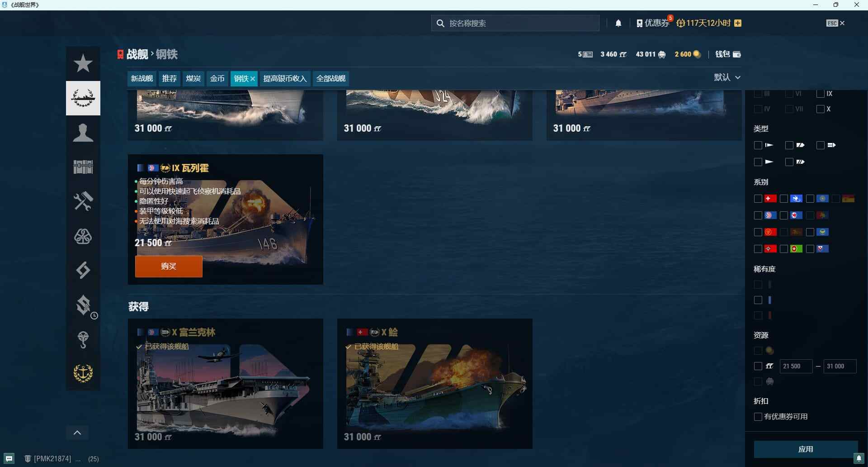
Task: Open the wrench and hammer section
Action: click(x=83, y=201)
